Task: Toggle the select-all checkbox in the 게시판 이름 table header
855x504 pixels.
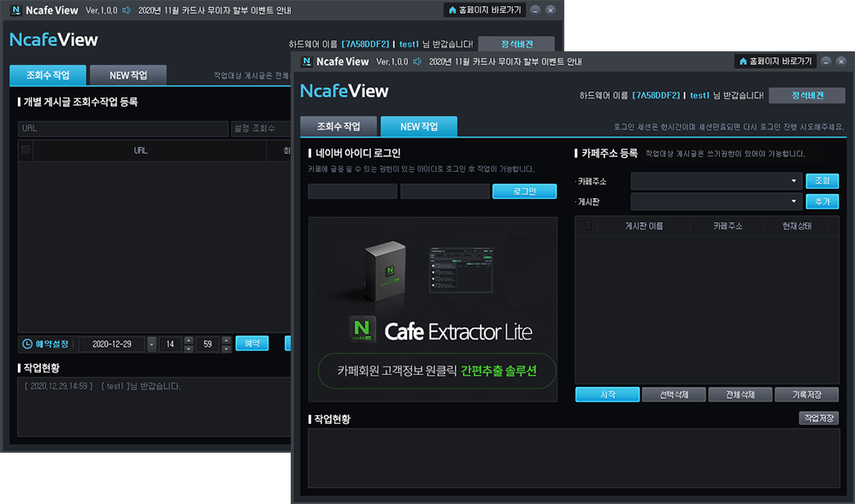Action: pyautogui.click(x=587, y=225)
